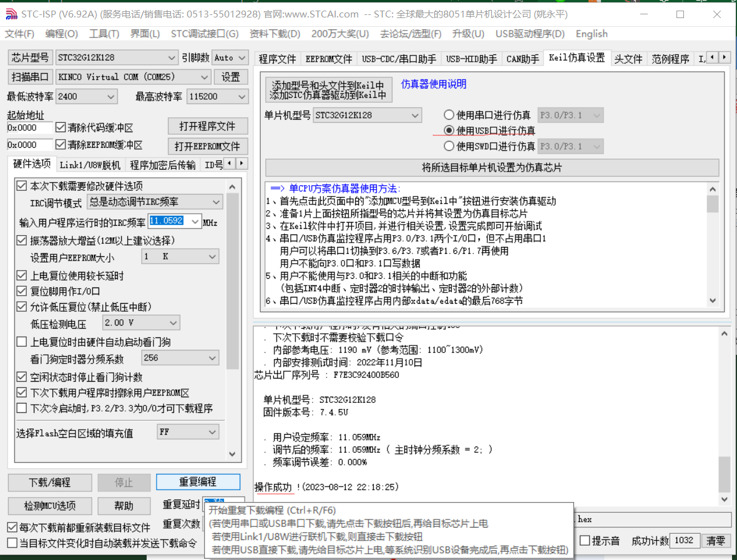Toggle 清除EEPROM缓冲区 checkbox
This screenshot has width=737, height=560.
[60, 145]
